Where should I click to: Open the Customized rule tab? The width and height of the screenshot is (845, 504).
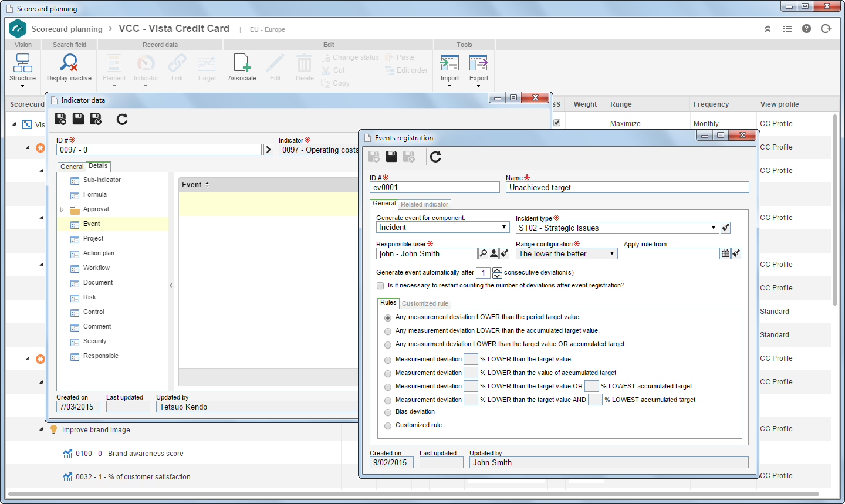(x=425, y=303)
